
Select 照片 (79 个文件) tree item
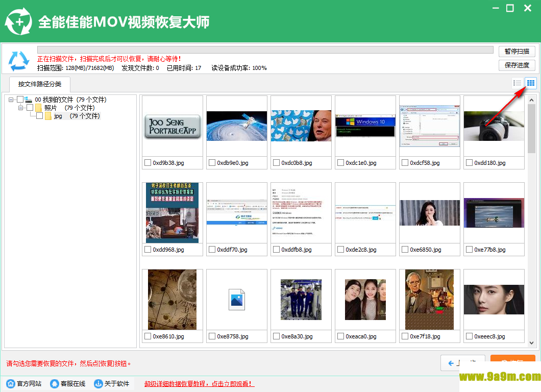click(x=69, y=108)
